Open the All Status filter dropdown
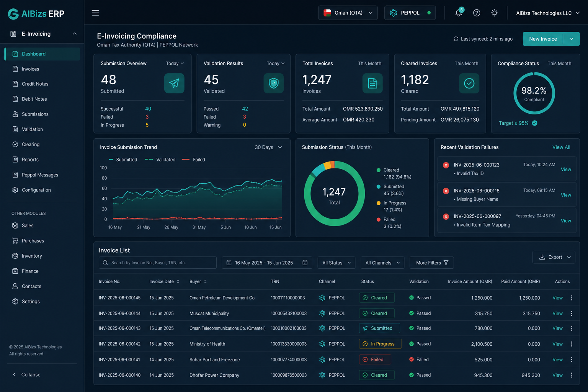588x392 pixels. [x=336, y=263]
